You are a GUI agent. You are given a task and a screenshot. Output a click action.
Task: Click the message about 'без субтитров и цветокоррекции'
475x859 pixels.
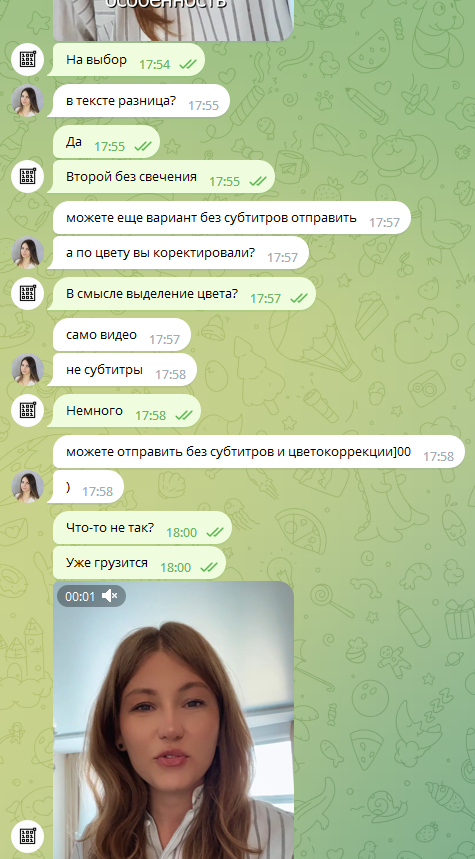click(x=259, y=452)
